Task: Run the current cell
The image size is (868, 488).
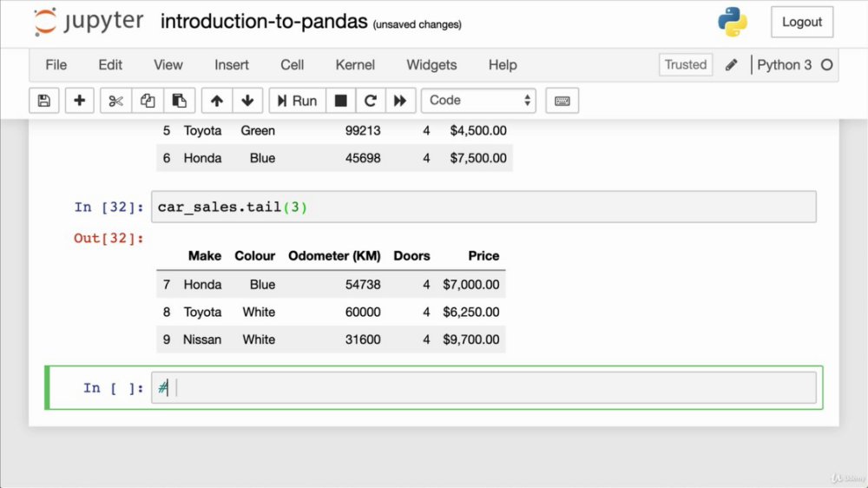Action: (297, 100)
